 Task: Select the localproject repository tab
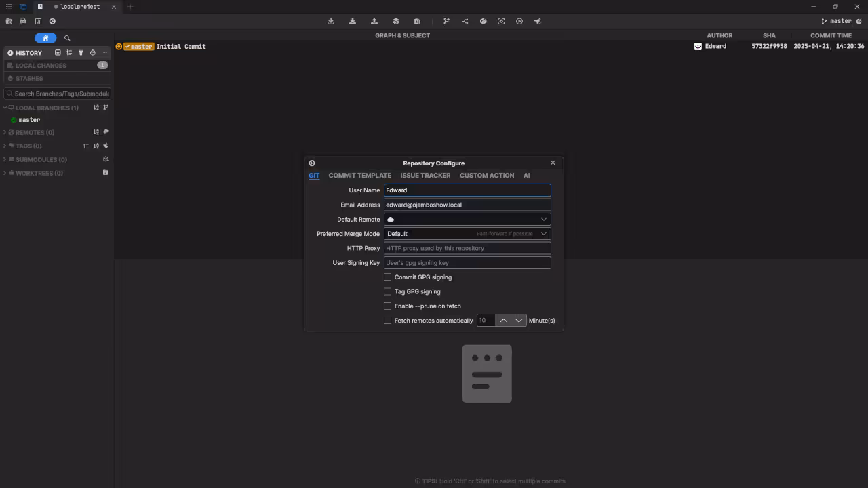77,7
